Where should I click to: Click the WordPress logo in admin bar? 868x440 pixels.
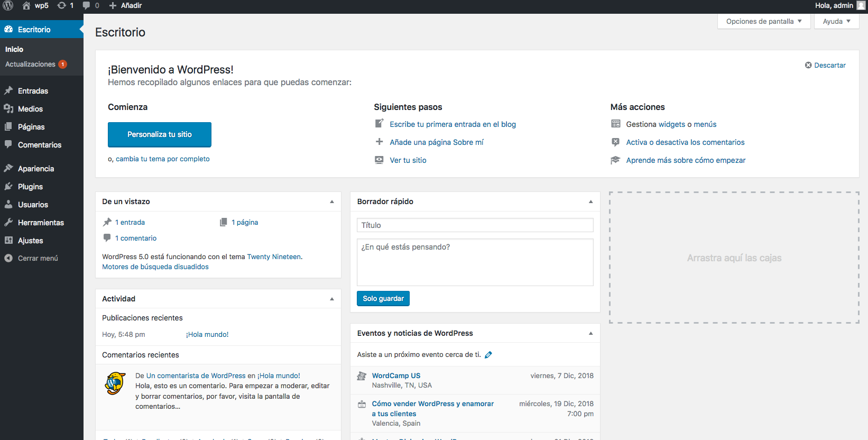[8, 5]
